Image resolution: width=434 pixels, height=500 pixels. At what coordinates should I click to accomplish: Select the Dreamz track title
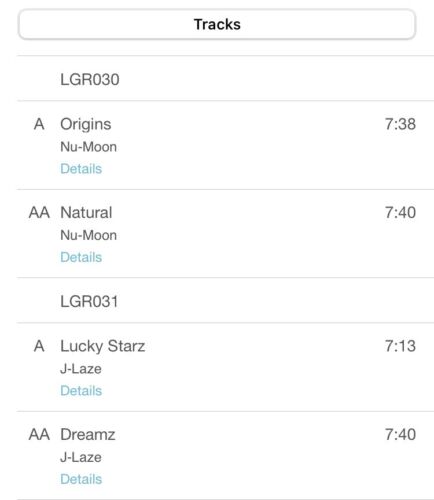[88, 434]
